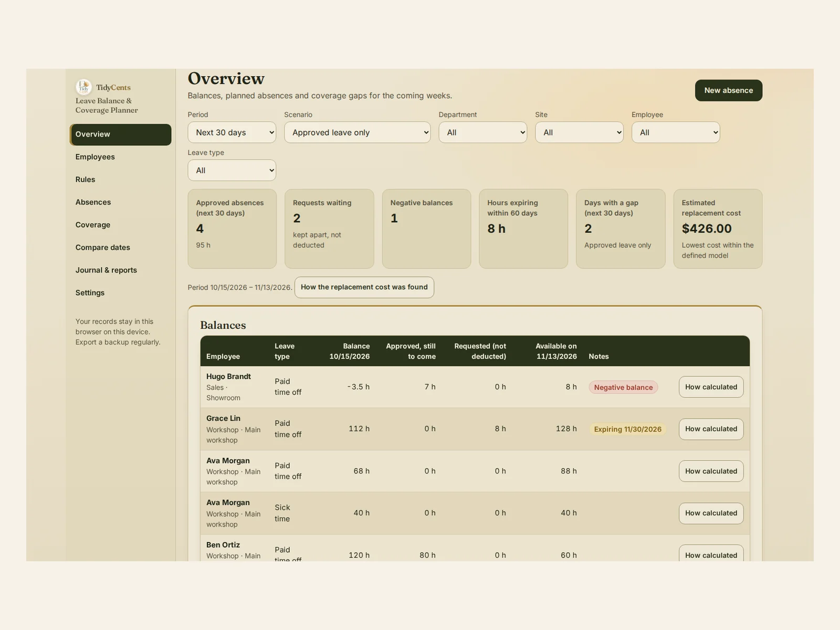840x630 pixels.
Task: Click the Requests waiting card
Action: pos(329,229)
